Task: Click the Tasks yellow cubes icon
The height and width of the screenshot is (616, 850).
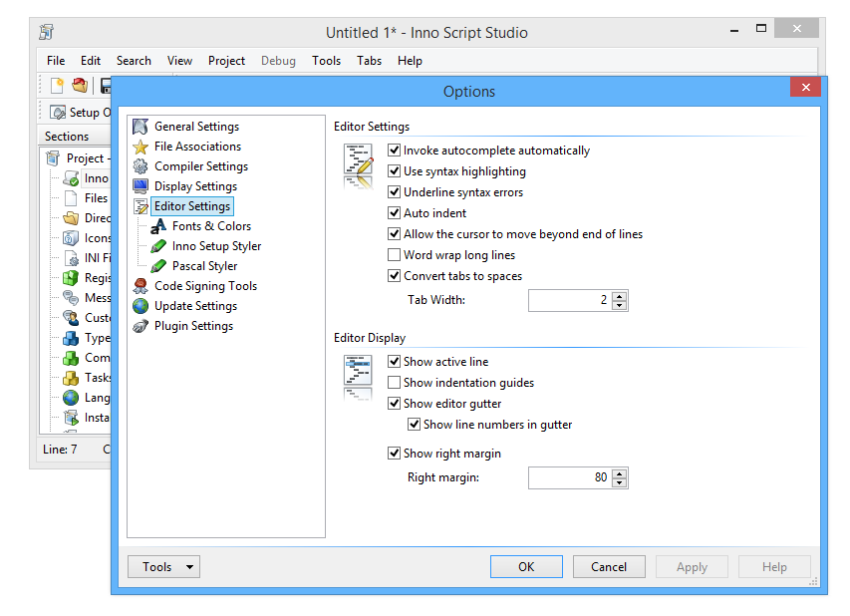Action: point(71,378)
